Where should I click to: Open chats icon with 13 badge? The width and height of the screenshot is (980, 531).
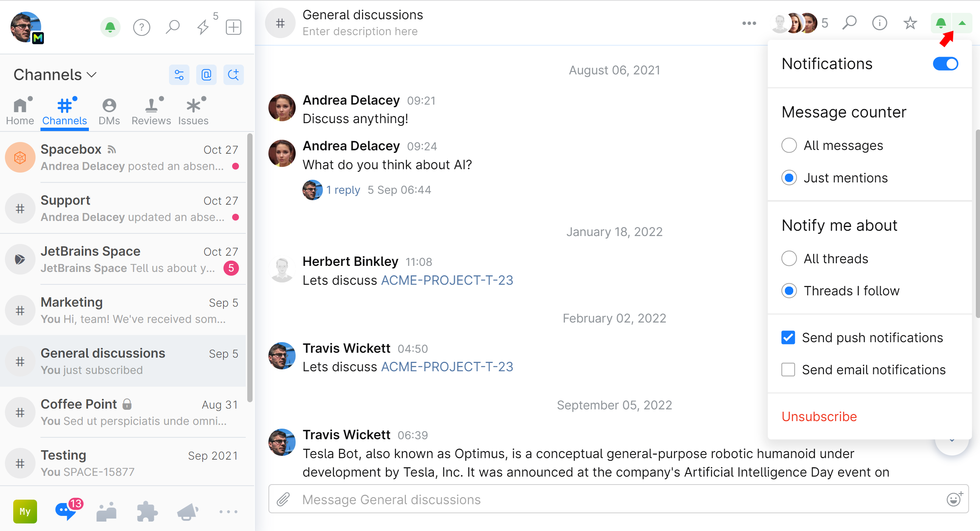[67, 511]
